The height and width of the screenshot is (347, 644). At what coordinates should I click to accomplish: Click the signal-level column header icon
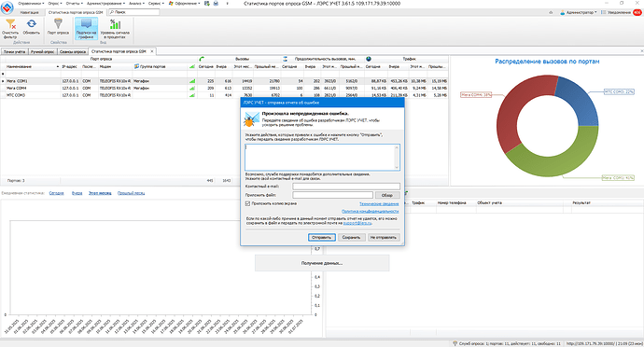pyautogui.click(x=192, y=66)
